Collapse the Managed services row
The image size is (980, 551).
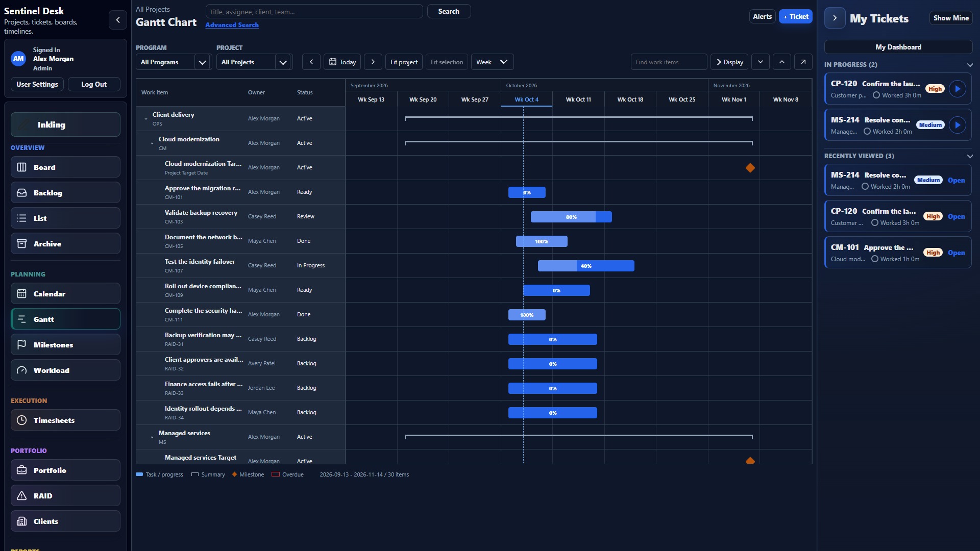(x=152, y=437)
